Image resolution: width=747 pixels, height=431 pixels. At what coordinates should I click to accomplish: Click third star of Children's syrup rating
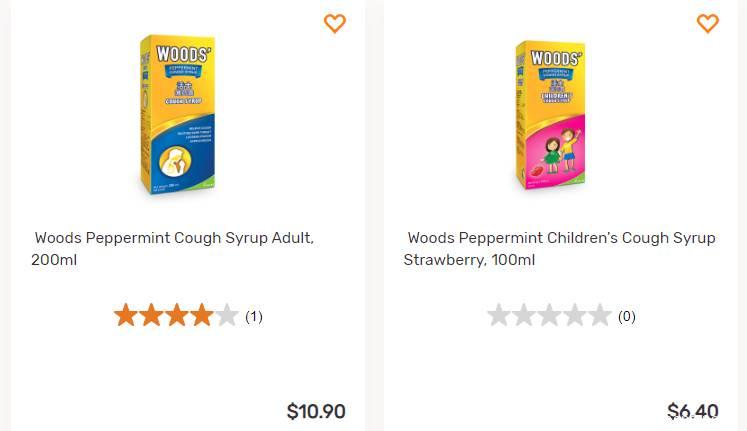click(x=549, y=316)
